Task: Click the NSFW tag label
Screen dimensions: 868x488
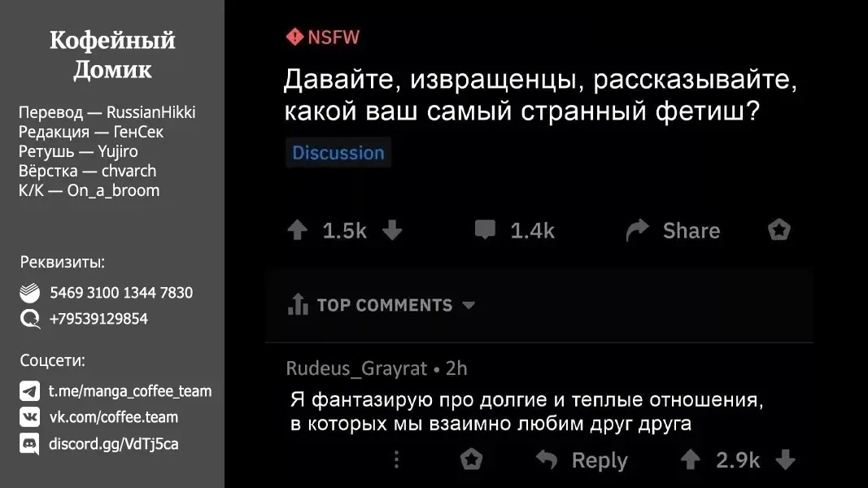Action: 324,37
